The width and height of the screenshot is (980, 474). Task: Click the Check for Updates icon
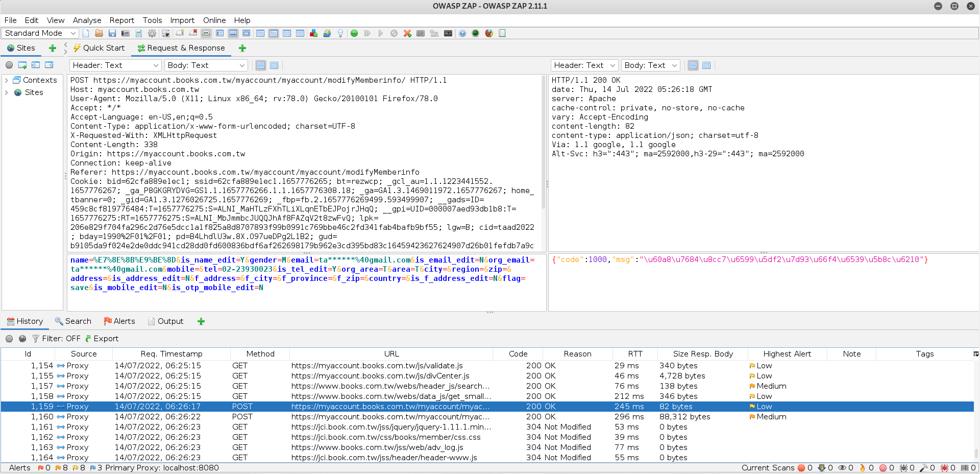click(x=327, y=33)
